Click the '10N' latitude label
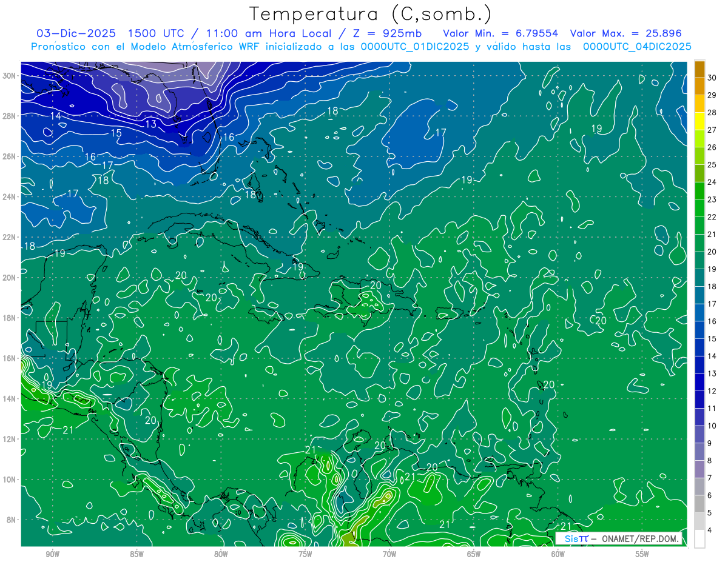Screen dimensions: 728x562 (x=10, y=480)
